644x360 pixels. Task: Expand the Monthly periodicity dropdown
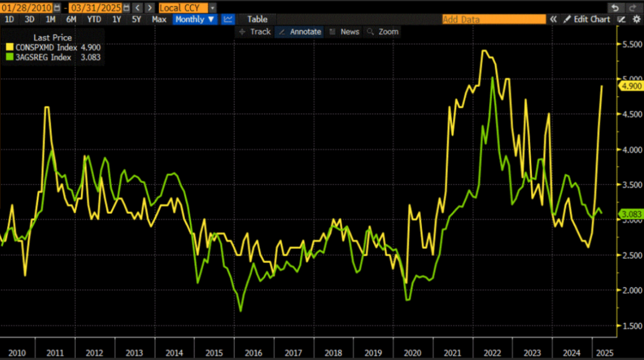pyautogui.click(x=194, y=19)
